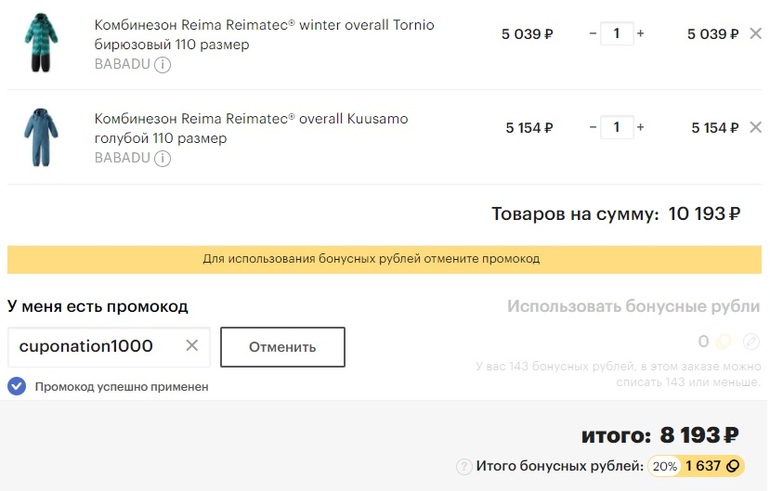Click the bonus coin icon next to zero

pyautogui.click(x=724, y=341)
